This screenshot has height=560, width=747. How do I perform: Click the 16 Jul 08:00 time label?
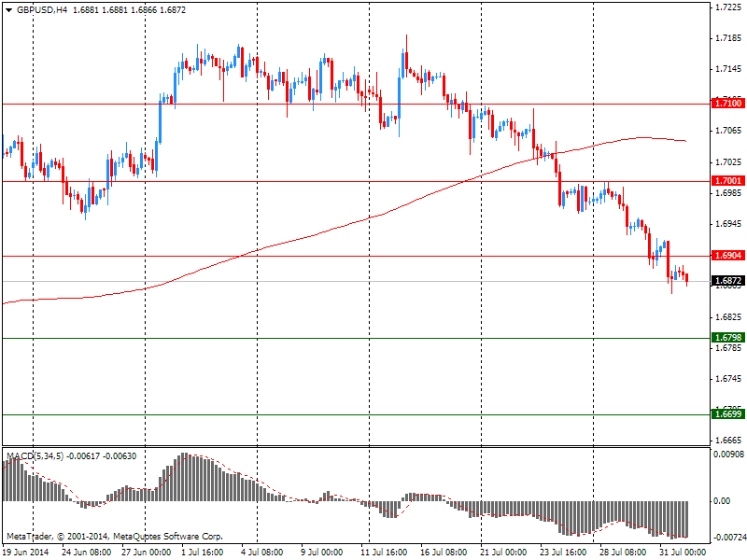click(444, 553)
